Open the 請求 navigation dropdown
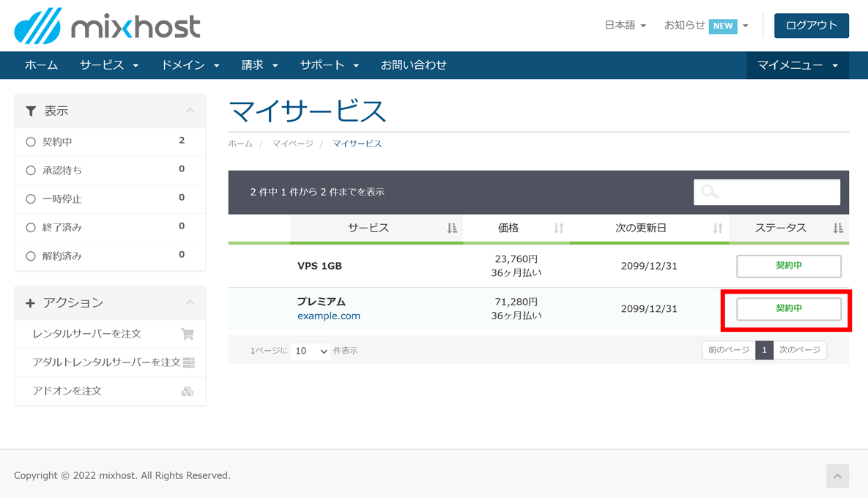Image resolution: width=868 pixels, height=498 pixels. pos(259,65)
